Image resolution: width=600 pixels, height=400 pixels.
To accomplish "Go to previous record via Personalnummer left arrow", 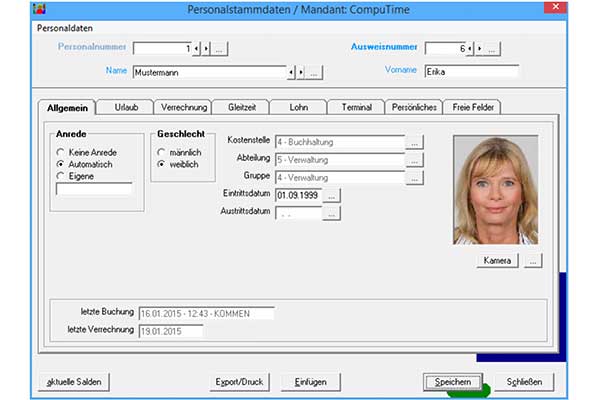I will pyautogui.click(x=197, y=48).
